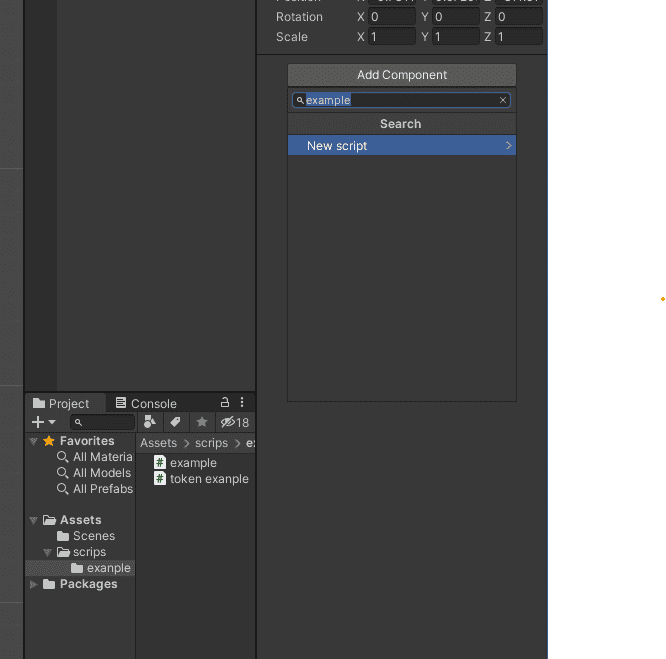Click scrips in the breadcrumb path
The width and height of the screenshot is (666, 659).
(x=212, y=443)
